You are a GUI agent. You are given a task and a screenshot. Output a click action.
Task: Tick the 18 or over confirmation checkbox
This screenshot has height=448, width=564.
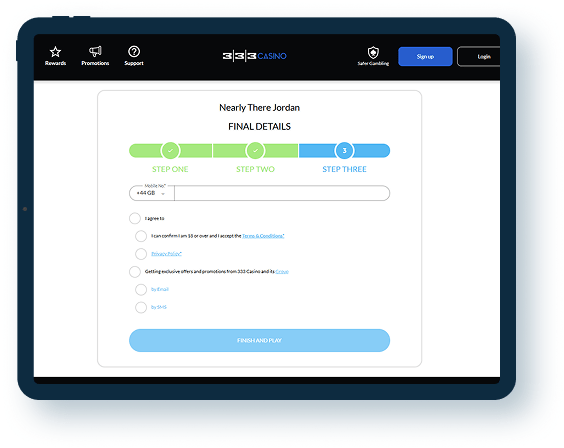click(x=141, y=236)
